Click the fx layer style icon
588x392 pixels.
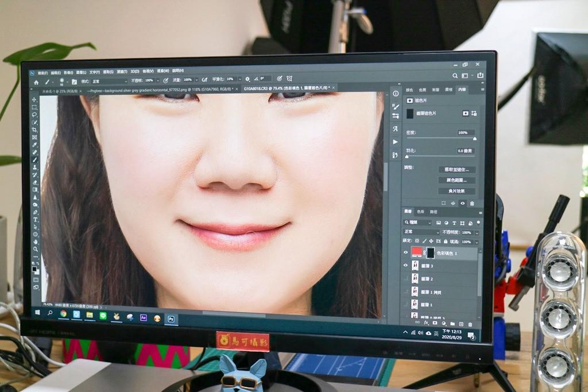pos(426,323)
